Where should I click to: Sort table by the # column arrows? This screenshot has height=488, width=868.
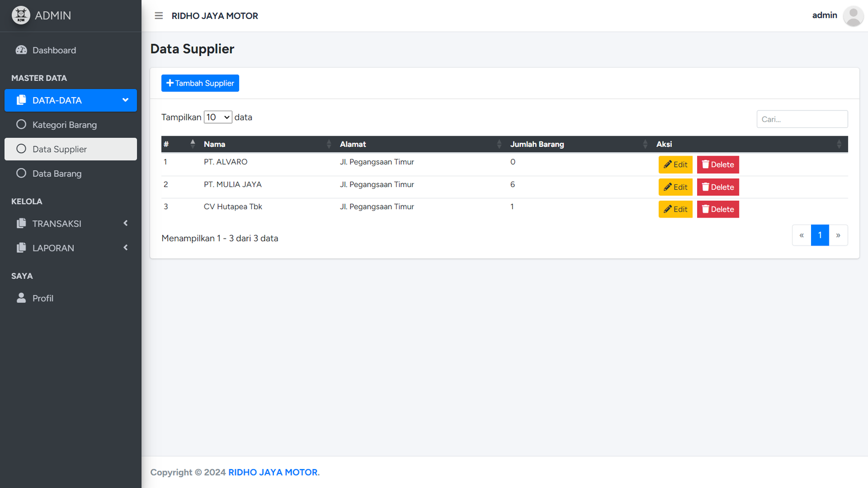tap(193, 144)
